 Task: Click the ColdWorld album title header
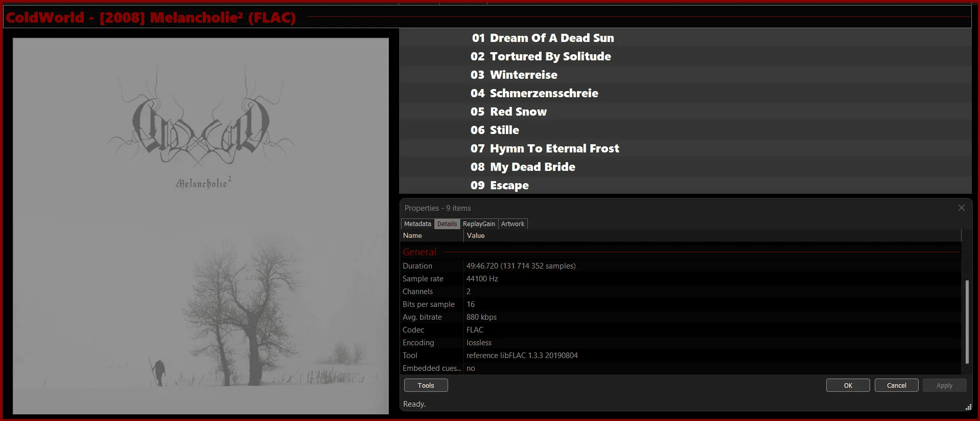[151, 18]
